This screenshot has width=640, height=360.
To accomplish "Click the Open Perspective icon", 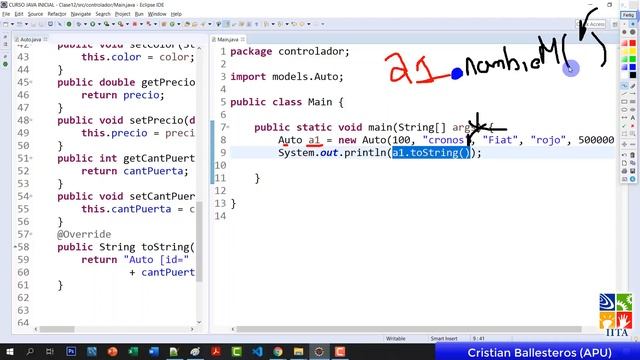I will (615, 24).
